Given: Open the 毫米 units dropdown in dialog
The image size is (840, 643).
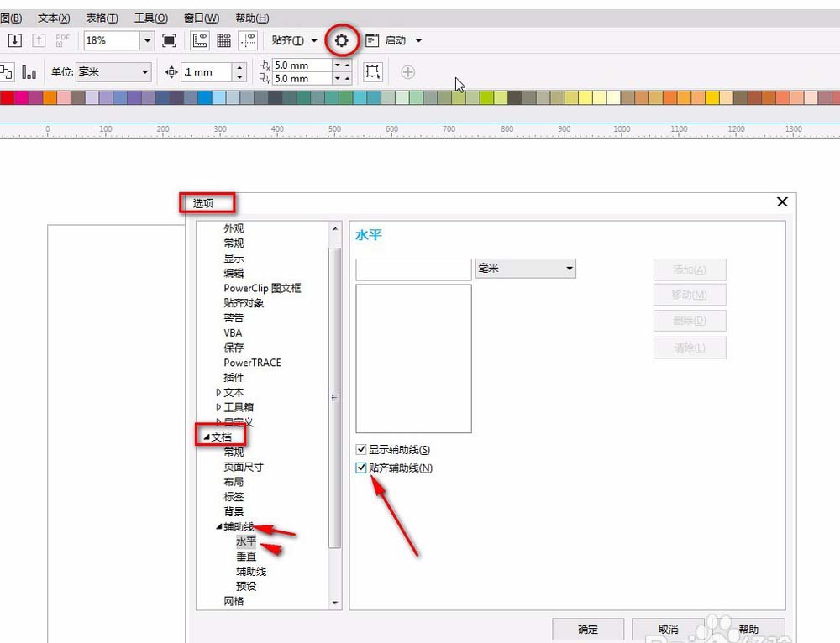Looking at the screenshot, I should [570, 269].
